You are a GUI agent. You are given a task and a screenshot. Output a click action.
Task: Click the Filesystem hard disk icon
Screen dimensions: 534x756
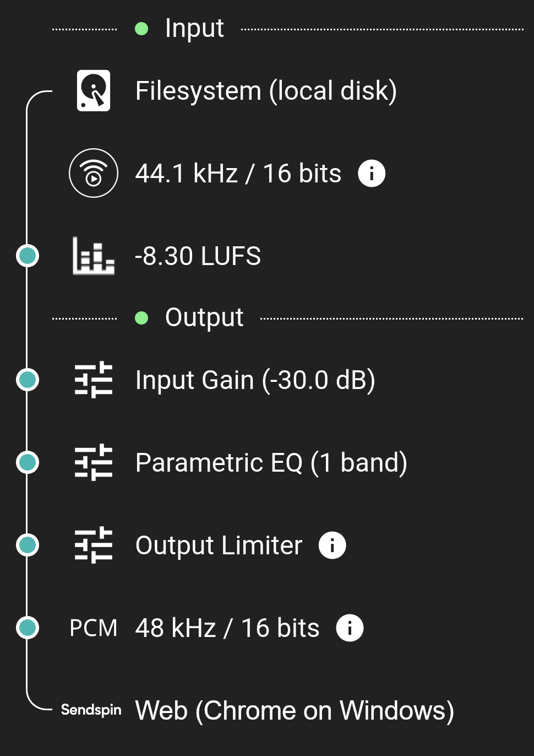point(94,90)
